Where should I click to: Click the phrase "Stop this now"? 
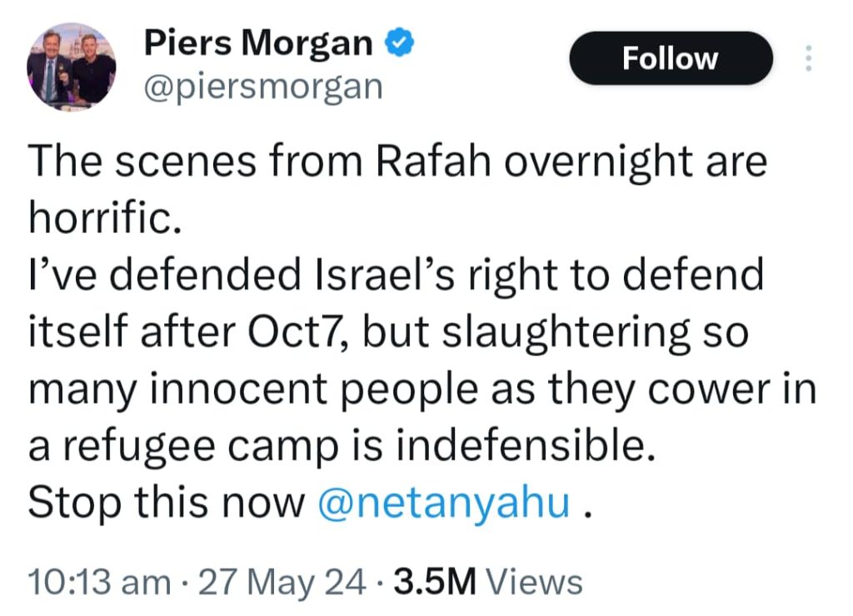pos(165,503)
